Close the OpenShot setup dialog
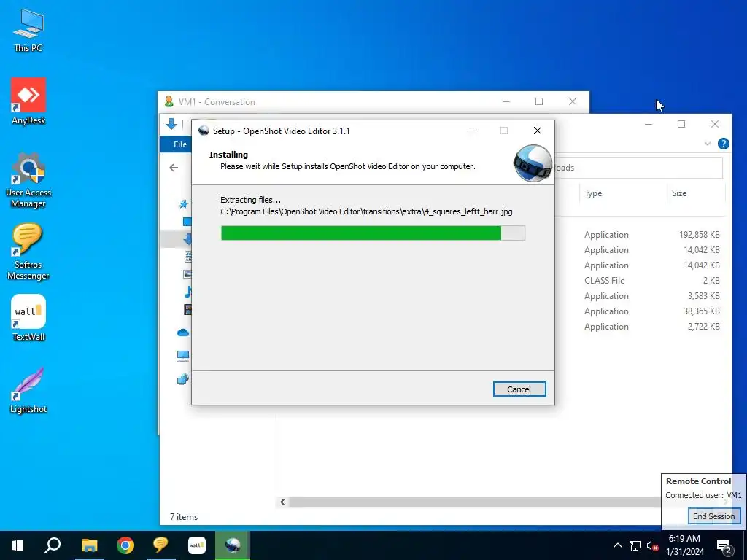 pos(538,131)
